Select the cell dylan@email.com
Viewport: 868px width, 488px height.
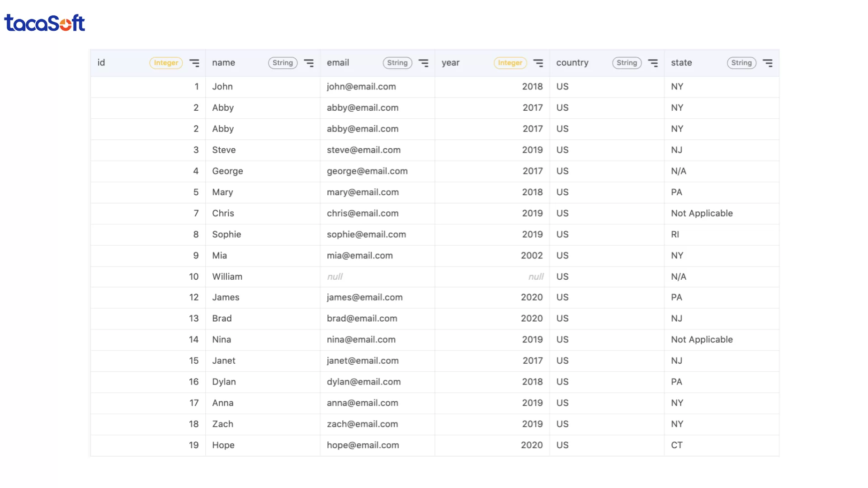377,382
